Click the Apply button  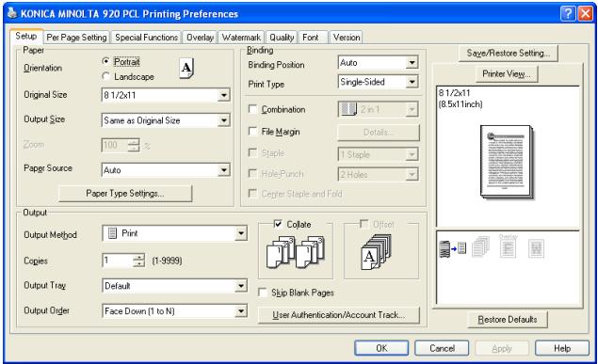click(x=502, y=348)
